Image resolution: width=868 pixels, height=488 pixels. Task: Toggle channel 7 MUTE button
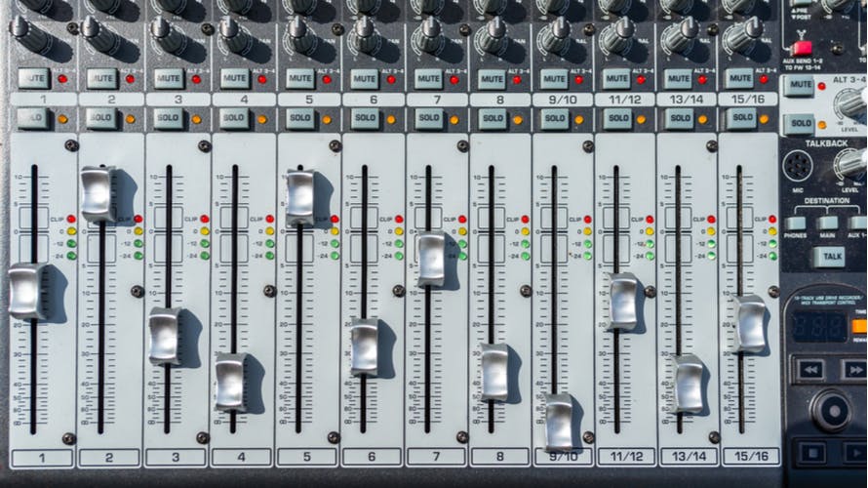428,79
